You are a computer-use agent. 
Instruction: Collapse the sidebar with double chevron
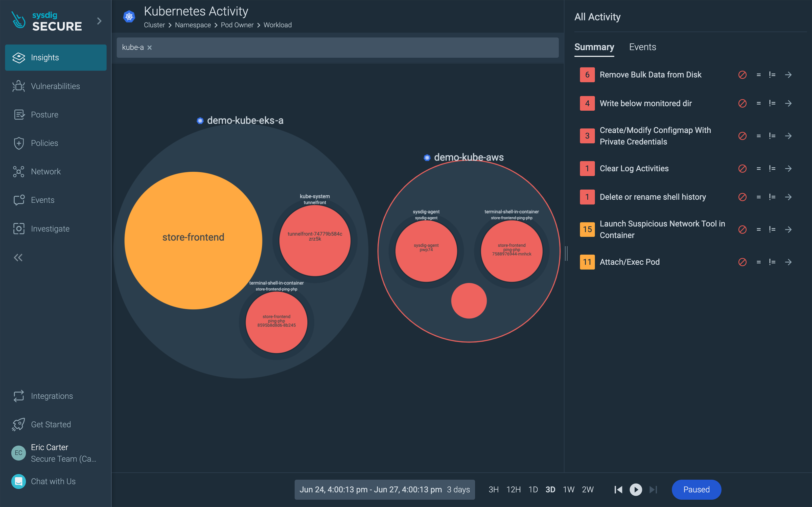[x=18, y=257]
